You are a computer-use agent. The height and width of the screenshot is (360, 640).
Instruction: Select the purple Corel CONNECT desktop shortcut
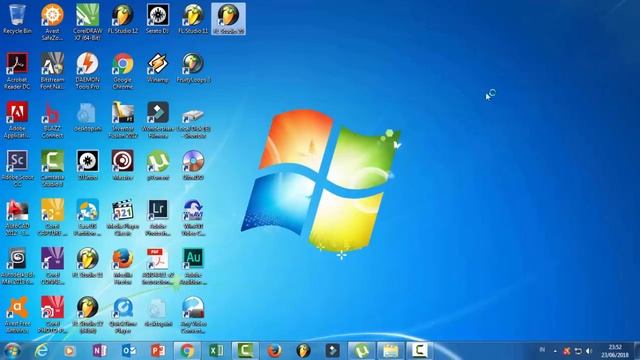[52, 267]
